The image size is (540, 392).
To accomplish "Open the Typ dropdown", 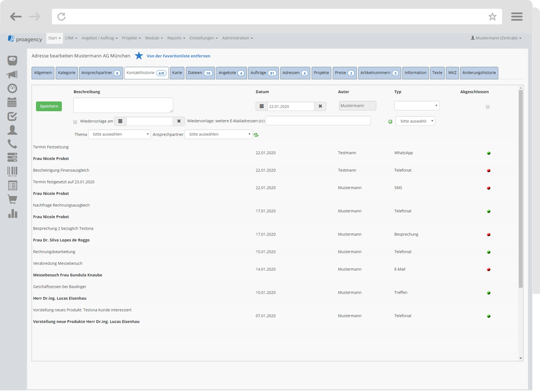I will [x=416, y=106].
